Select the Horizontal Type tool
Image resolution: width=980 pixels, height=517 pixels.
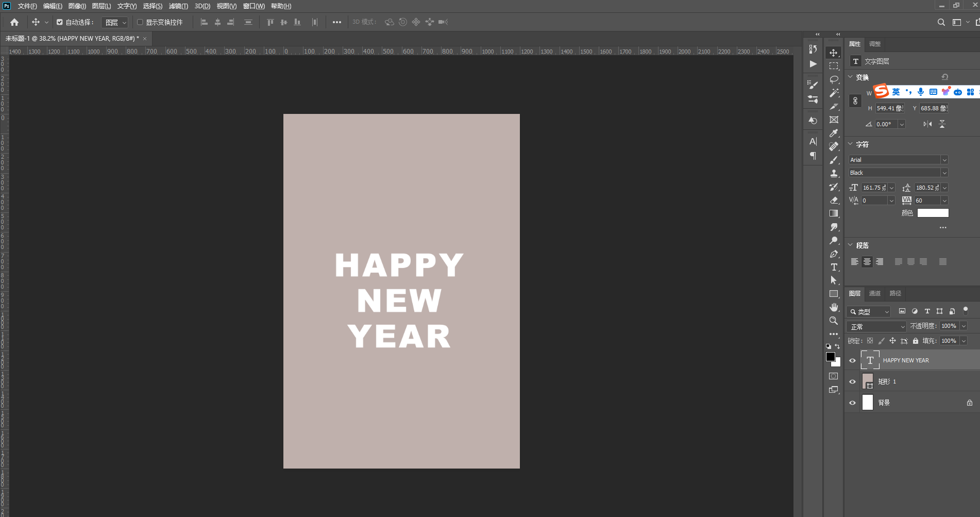coord(834,267)
